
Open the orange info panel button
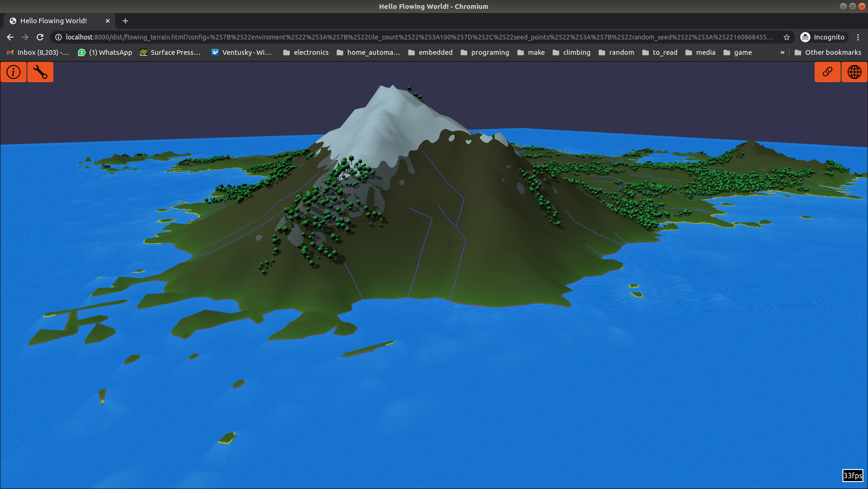pos(13,72)
